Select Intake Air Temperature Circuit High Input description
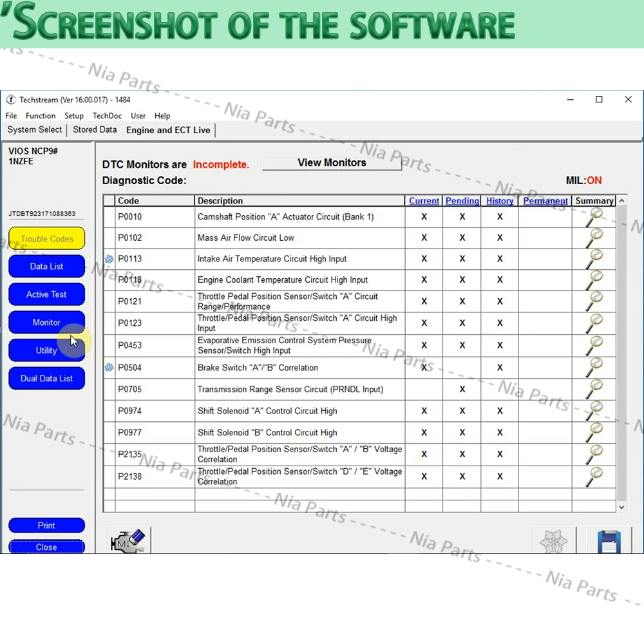This screenshot has width=644, height=644. click(x=272, y=259)
